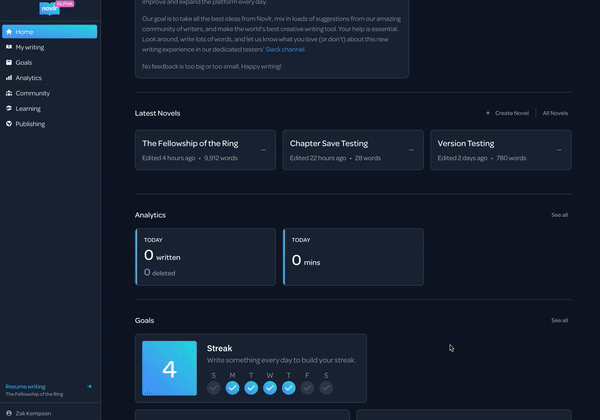Click the Resume writing arrow icon

coord(89,386)
